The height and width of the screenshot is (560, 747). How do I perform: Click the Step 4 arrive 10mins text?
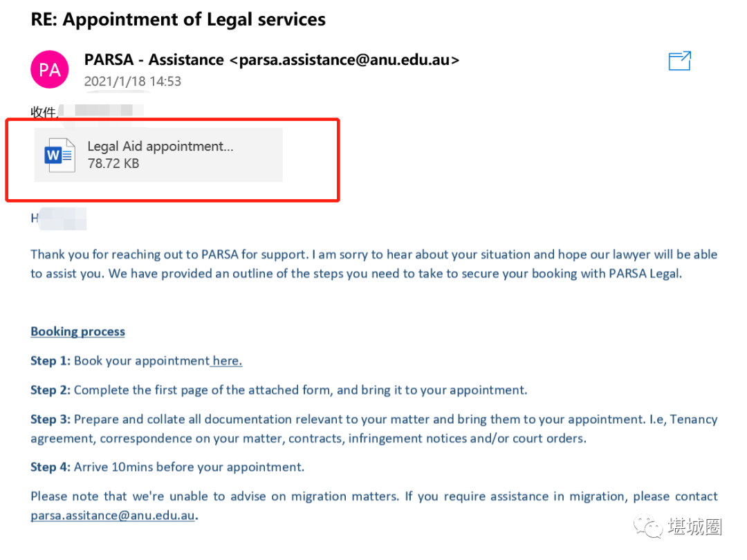click(167, 467)
